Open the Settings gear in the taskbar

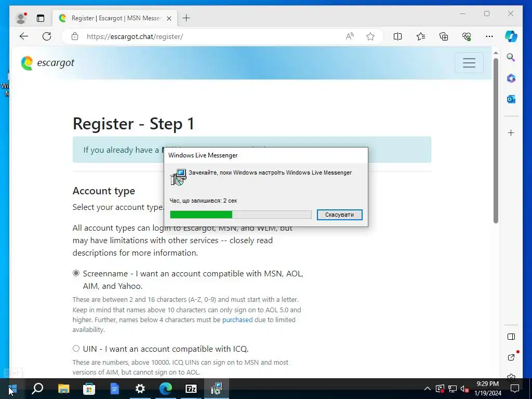[140, 389]
